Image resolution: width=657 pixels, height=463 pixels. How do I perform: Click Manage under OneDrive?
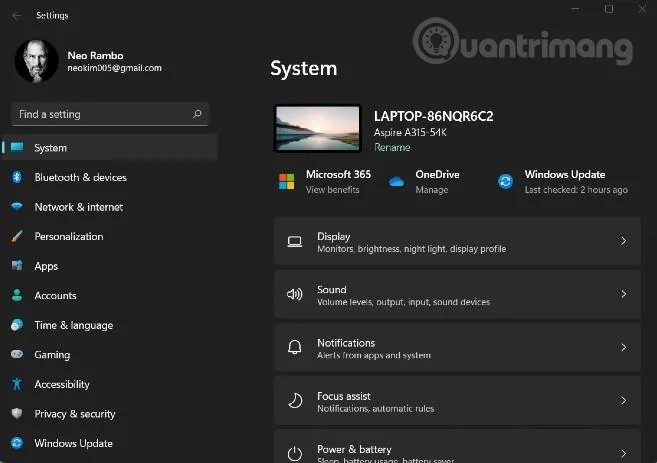click(432, 190)
